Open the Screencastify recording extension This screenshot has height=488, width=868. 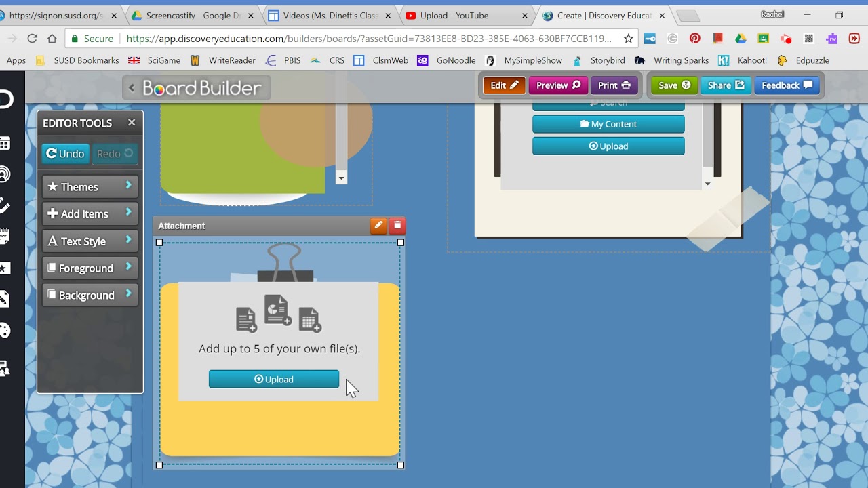coord(786,39)
